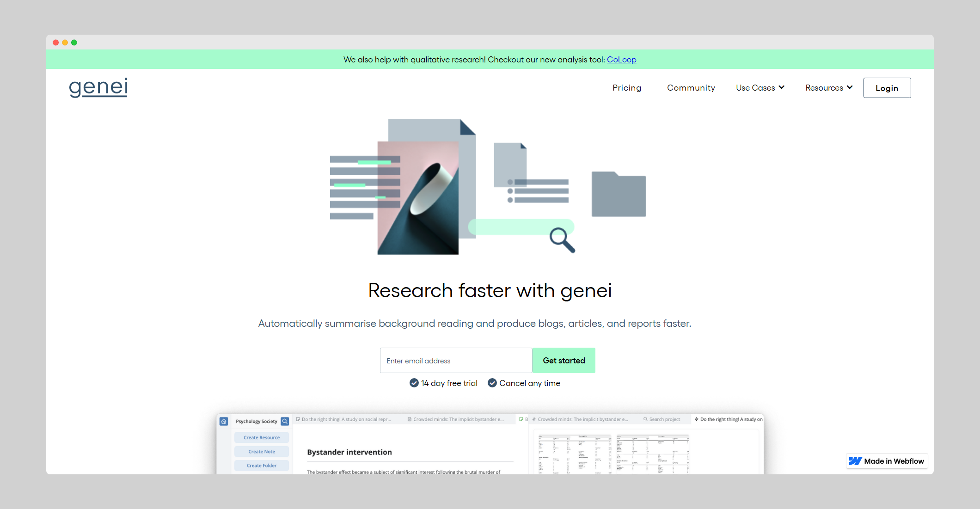The image size is (980, 509).
Task: Click the chevron next to Resources
Action: click(x=850, y=87)
